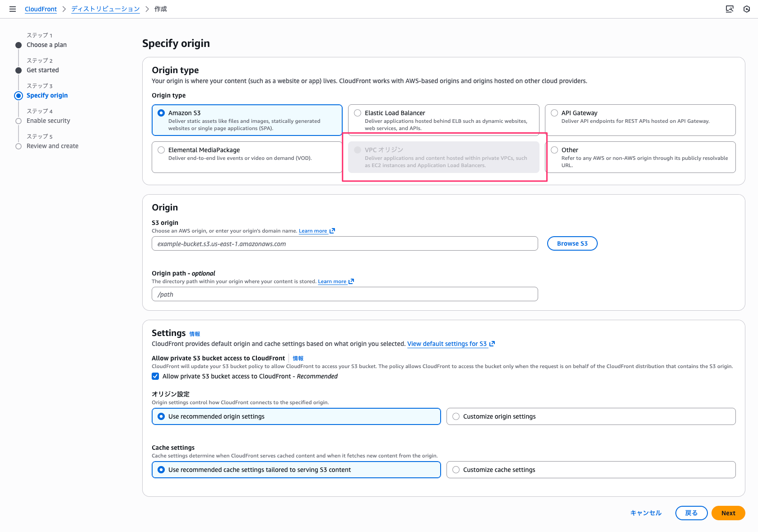Click the hexagon settings icon top right
This screenshot has height=532, width=758.
(747, 9)
